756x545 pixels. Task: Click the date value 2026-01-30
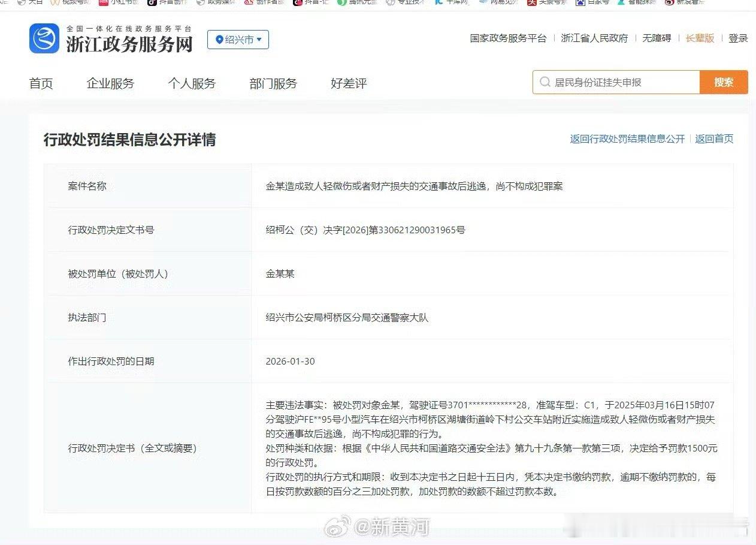290,361
